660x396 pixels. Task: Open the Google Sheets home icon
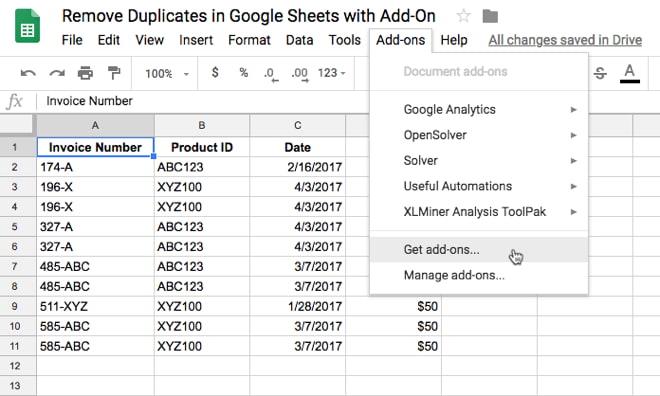[x=27, y=26]
